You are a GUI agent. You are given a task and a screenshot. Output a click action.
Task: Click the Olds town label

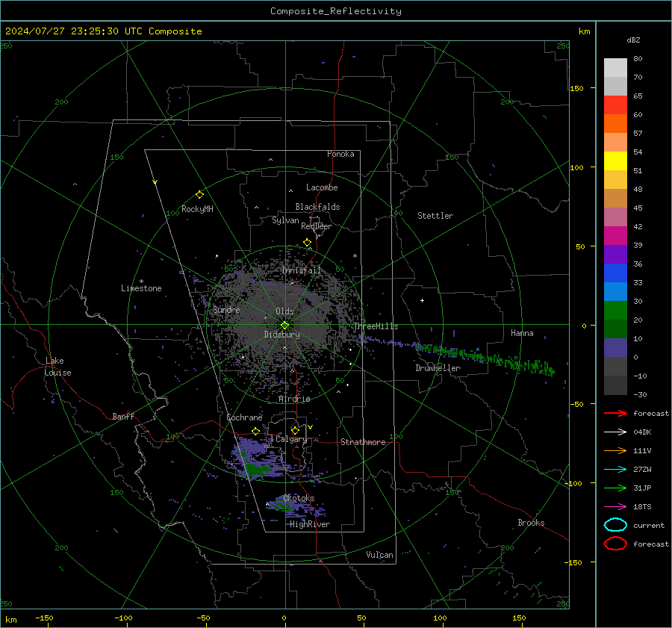[x=284, y=311]
